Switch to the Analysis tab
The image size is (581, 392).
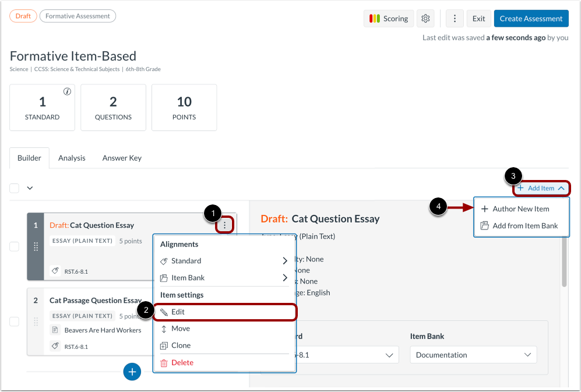point(72,158)
